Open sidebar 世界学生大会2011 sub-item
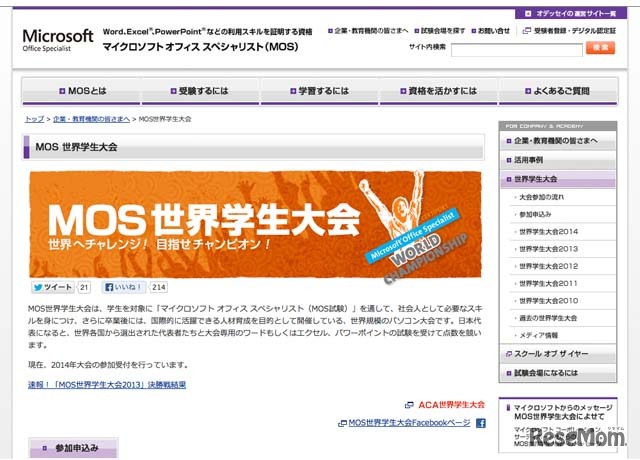The width and height of the screenshot is (640, 460). coord(562,283)
